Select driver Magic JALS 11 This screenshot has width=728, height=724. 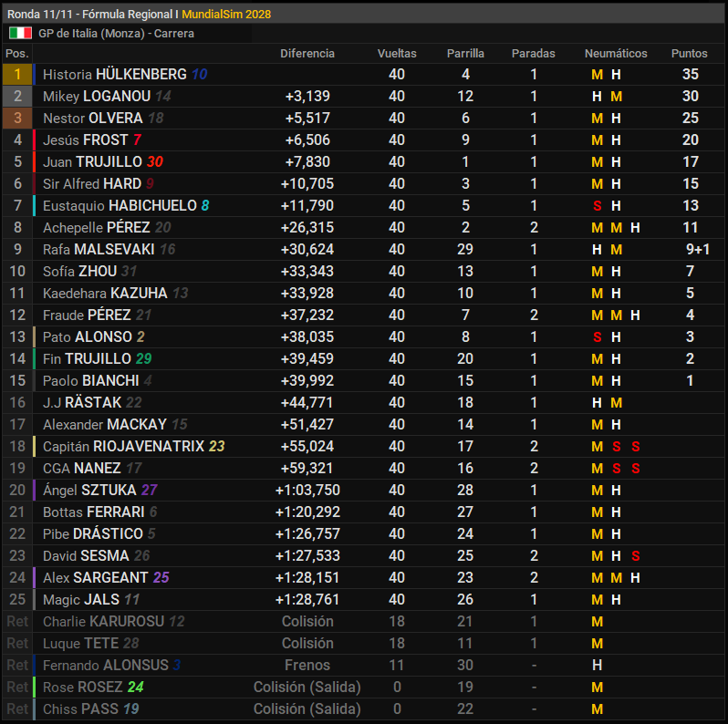tap(91, 599)
